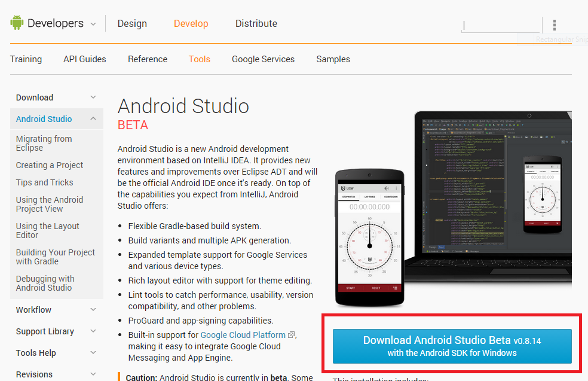The width and height of the screenshot is (588, 381).
Task: Open the Distribute tab
Action: point(256,23)
